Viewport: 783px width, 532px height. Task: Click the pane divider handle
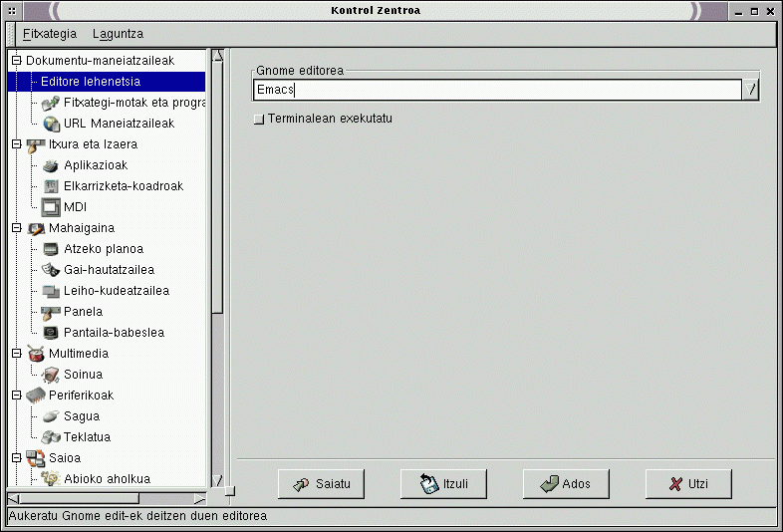[x=230, y=491]
